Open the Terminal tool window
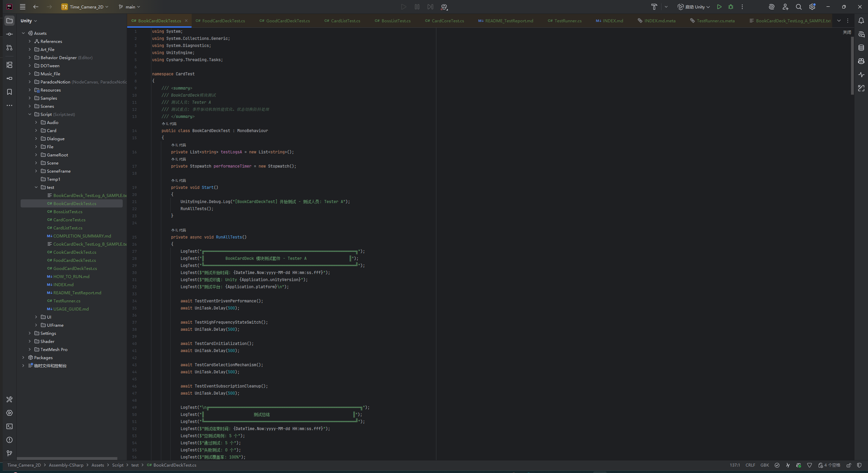 [x=9, y=426]
